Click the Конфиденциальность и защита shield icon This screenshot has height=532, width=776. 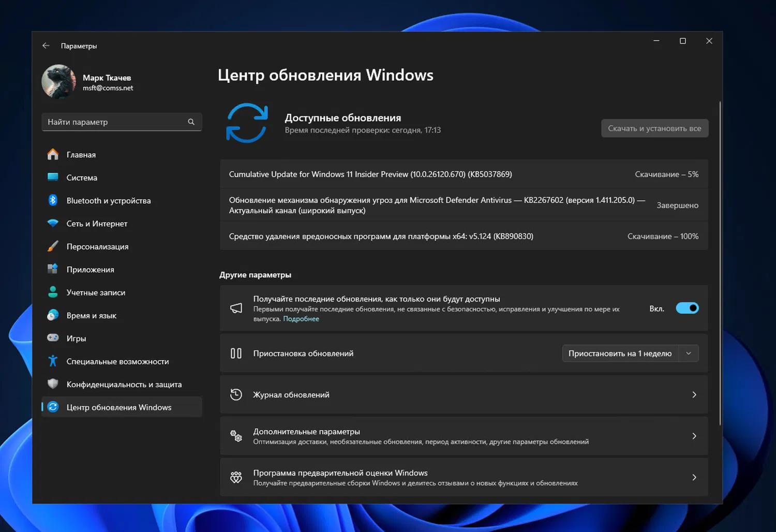pyautogui.click(x=53, y=384)
